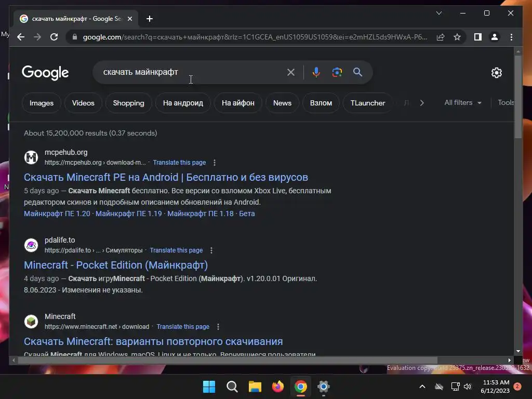Open the Майнкрафт ПЕ 1.20 sitelink

tap(57, 214)
